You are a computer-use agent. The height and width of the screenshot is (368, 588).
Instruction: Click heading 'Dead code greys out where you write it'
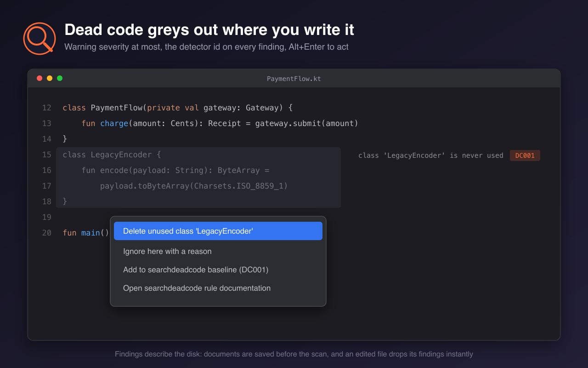pos(209,30)
